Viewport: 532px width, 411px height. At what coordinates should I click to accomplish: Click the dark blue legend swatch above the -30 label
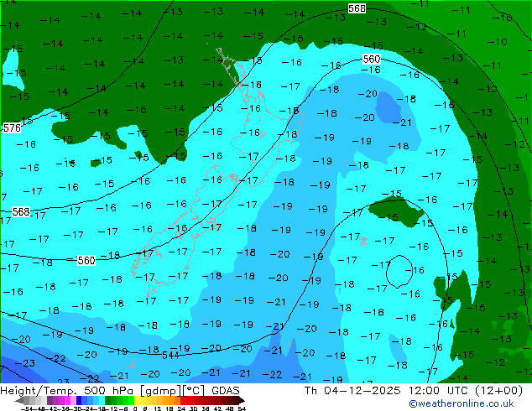point(79,400)
